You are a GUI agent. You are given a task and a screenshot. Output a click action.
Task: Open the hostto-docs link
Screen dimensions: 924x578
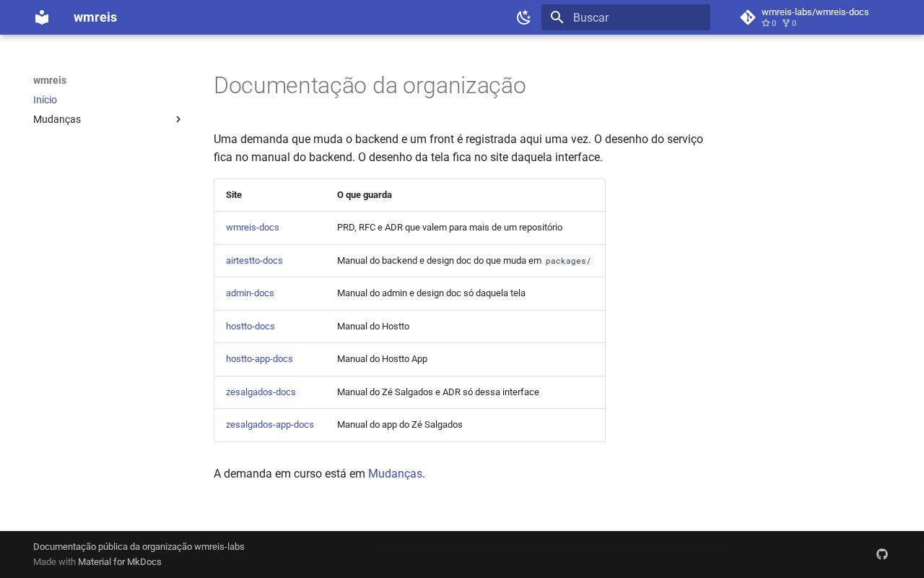click(250, 326)
